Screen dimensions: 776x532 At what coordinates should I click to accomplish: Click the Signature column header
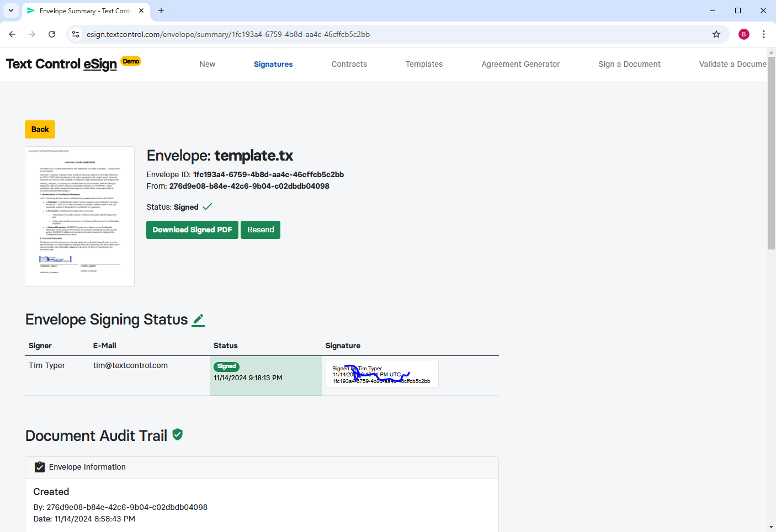pos(343,345)
